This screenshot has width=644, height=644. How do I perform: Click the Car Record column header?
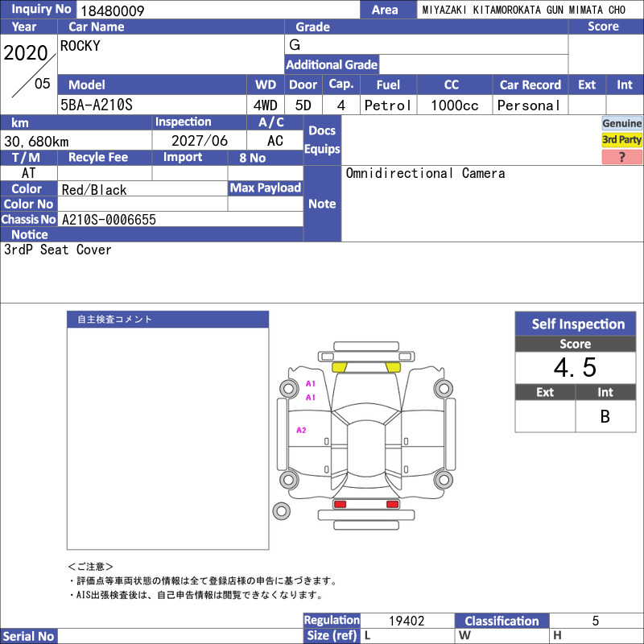(530, 85)
